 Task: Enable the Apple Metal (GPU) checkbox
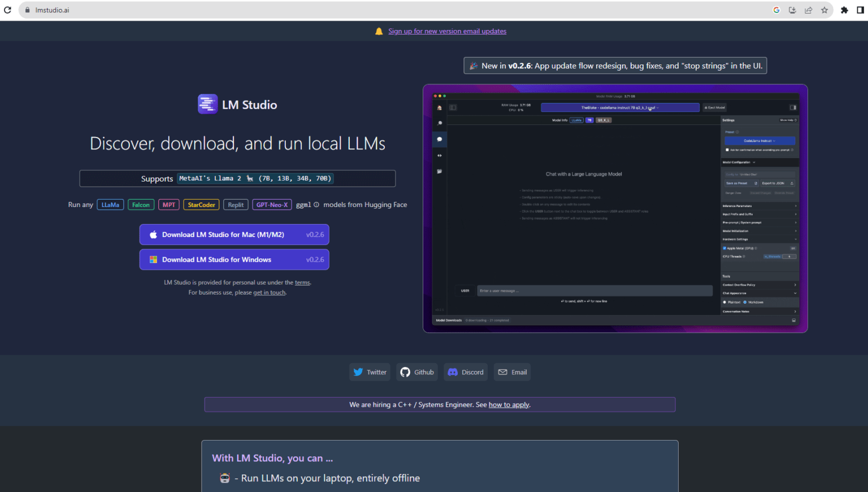724,248
